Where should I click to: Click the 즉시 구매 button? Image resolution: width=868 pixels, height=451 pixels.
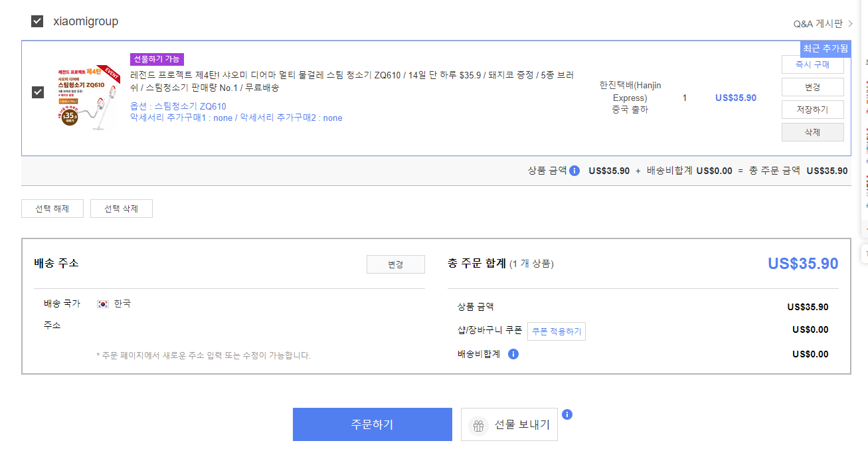point(812,64)
